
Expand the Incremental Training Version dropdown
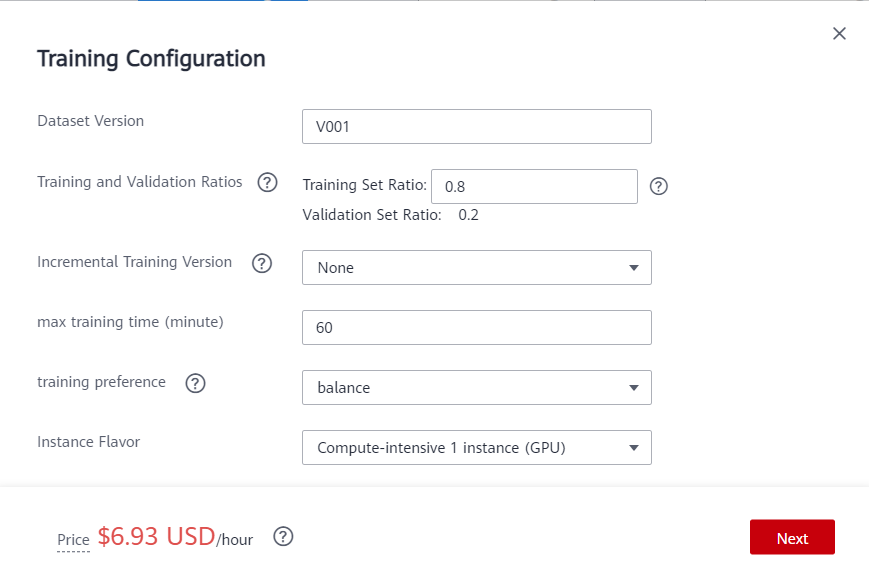(x=477, y=267)
